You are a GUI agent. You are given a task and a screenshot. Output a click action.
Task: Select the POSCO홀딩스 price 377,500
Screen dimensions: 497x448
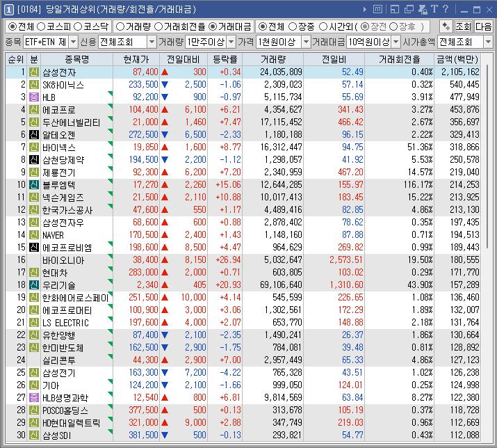coord(143,410)
